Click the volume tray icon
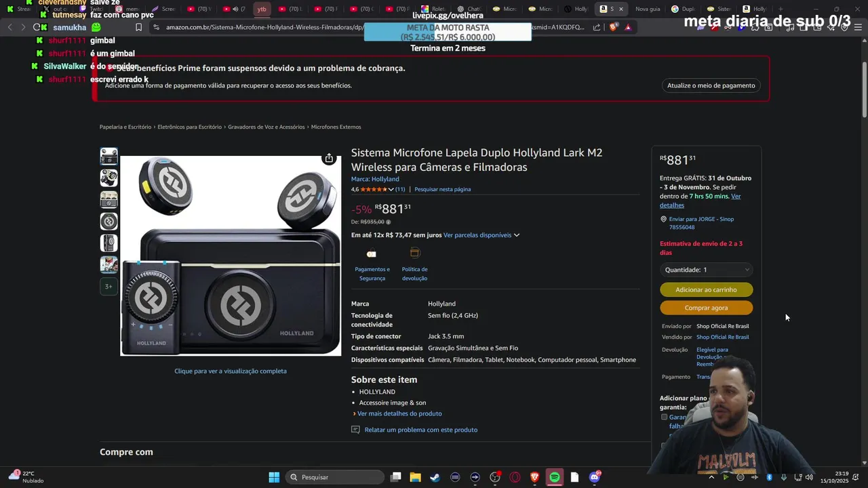Screen dimensions: 868x488 (x=809, y=477)
